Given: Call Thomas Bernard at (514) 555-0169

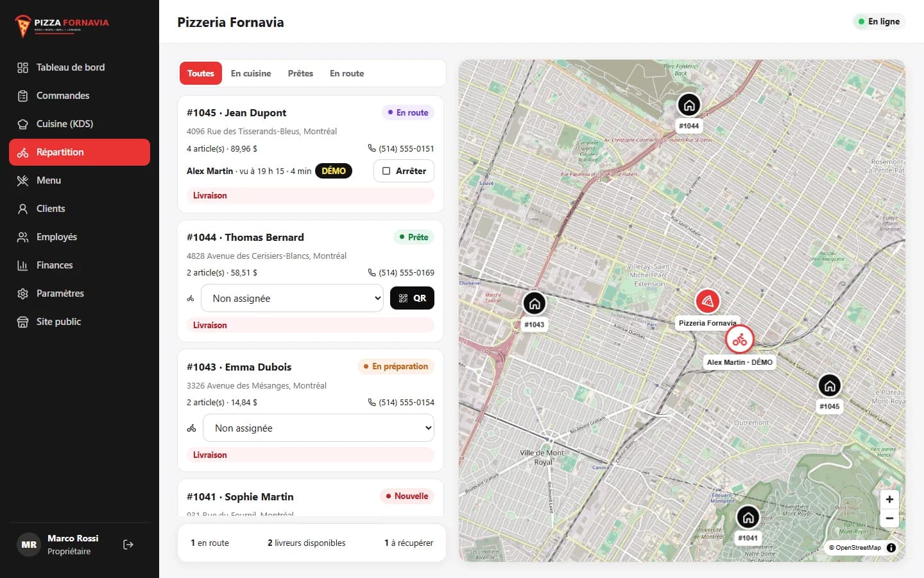Looking at the screenshot, I should pyautogui.click(x=401, y=272).
